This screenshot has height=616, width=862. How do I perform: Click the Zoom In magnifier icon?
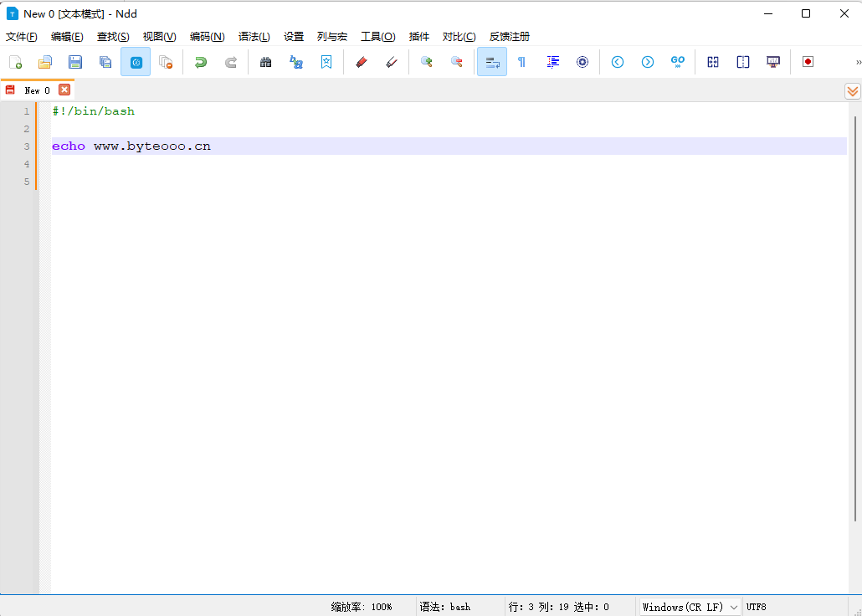pyautogui.click(x=427, y=62)
